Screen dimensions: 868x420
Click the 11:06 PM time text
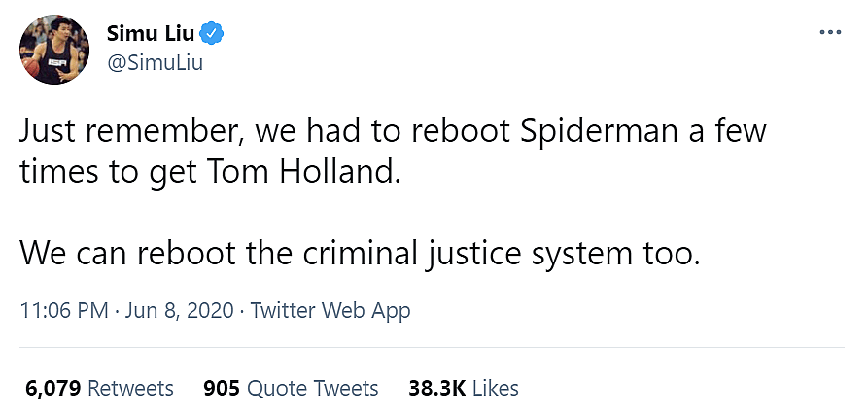pyautogui.click(x=65, y=311)
